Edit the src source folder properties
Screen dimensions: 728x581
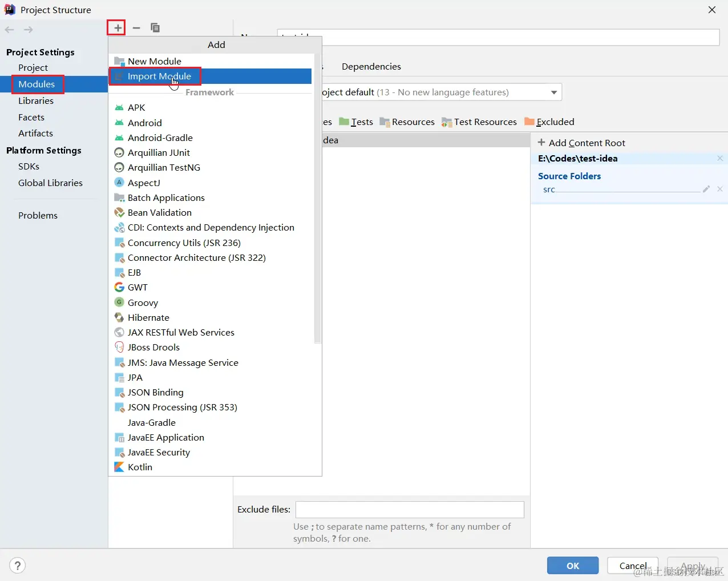(706, 189)
